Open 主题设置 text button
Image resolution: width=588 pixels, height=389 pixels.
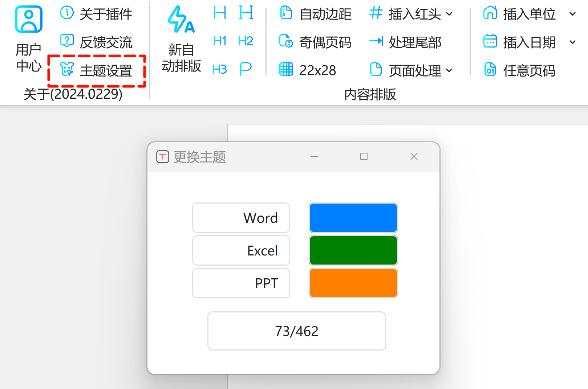tap(106, 71)
